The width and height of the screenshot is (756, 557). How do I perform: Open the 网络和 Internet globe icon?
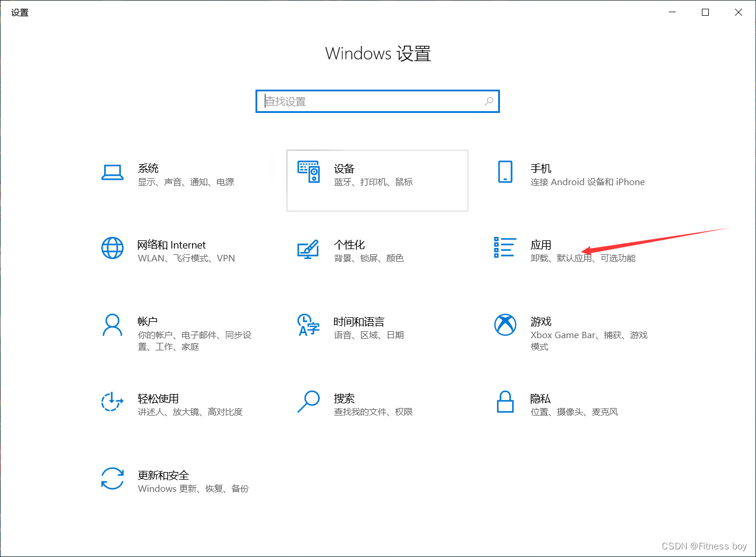112,248
